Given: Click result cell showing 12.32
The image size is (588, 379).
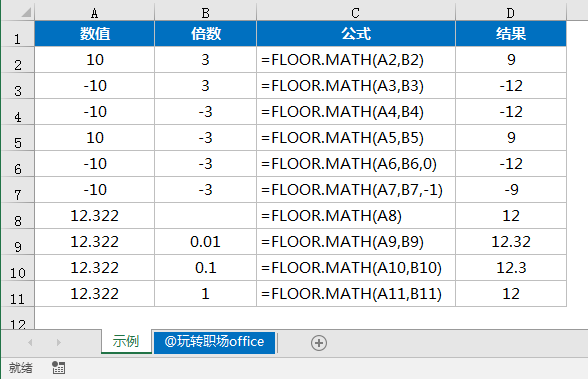Looking at the screenshot, I should (x=511, y=241).
